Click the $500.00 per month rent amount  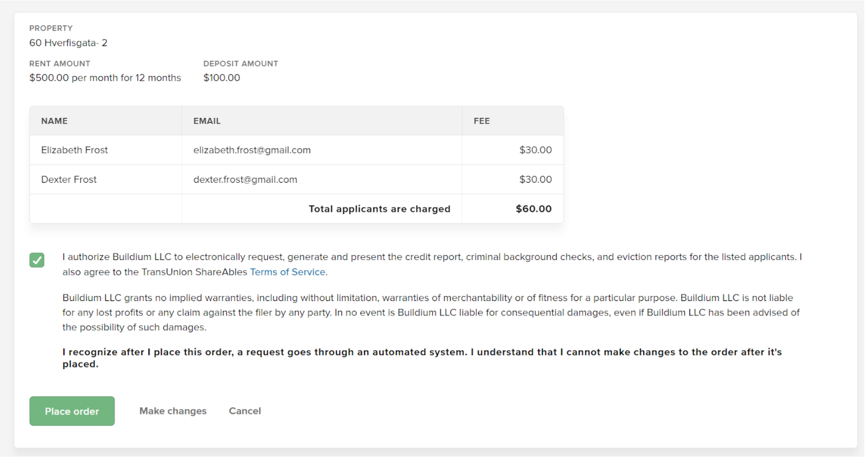point(105,78)
